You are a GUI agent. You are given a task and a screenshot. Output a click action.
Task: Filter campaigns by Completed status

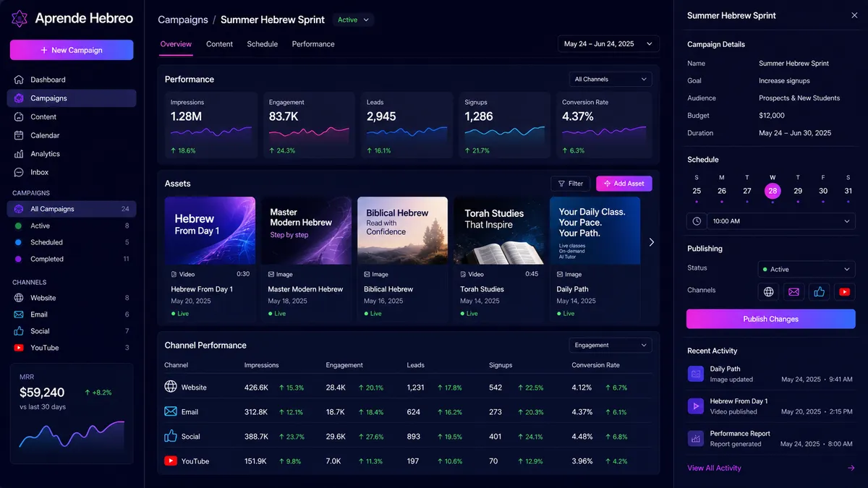(x=72, y=259)
